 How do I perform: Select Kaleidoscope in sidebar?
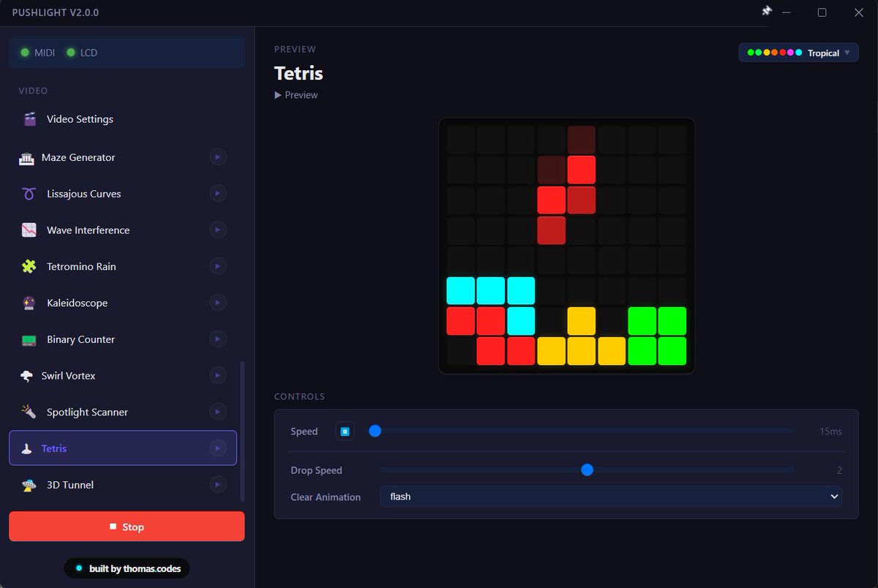pos(123,303)
